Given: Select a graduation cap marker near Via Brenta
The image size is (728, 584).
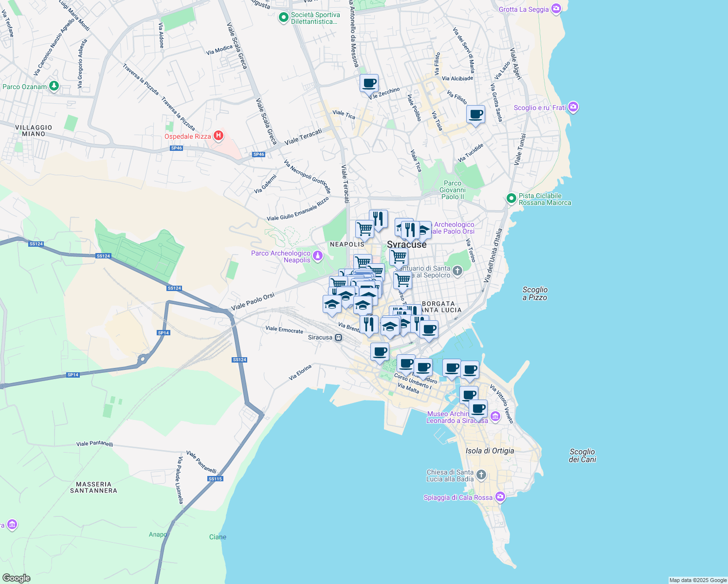Looking at the screenshot, I should pyautogui.click(x=362, y=305).
